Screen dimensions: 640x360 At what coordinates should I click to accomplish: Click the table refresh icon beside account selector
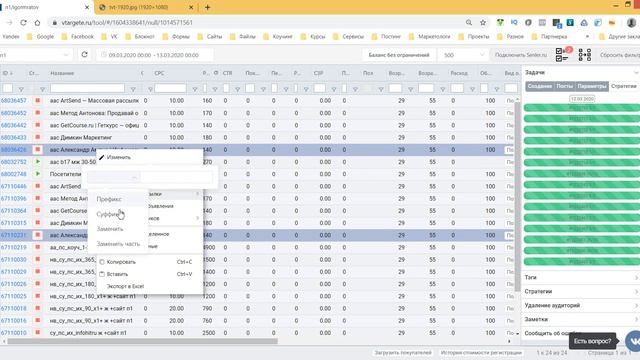click(x=84, y=54)
